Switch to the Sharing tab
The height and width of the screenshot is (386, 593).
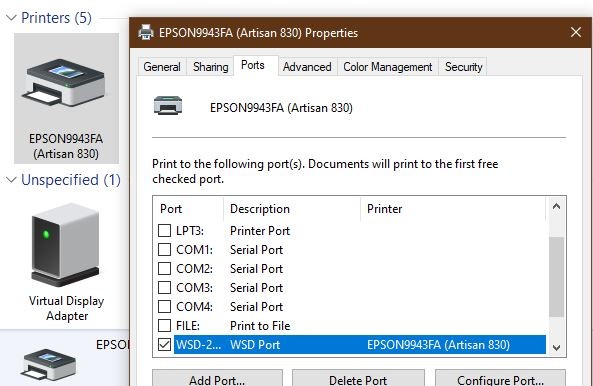(210, 67)
